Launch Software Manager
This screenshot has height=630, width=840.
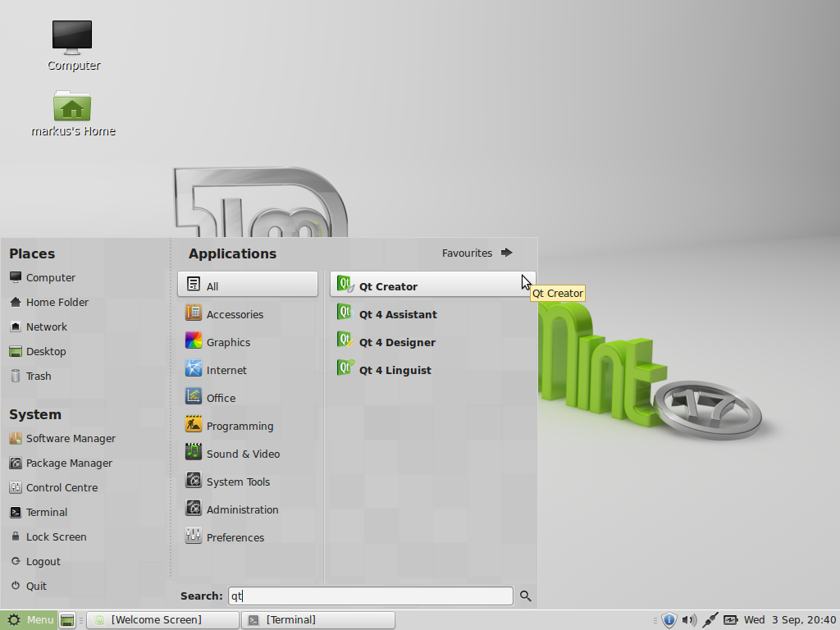(62, 438)
